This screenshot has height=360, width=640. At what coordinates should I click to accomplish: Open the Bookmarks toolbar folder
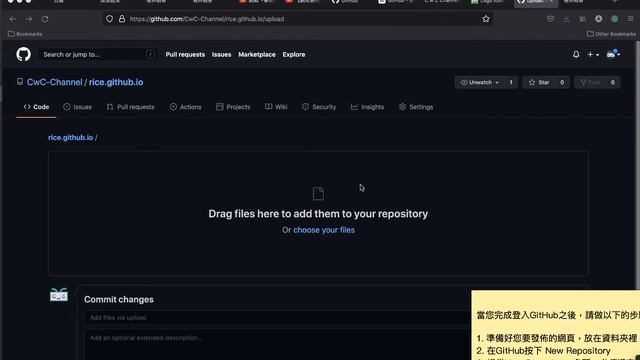click(x=25, y=34)
